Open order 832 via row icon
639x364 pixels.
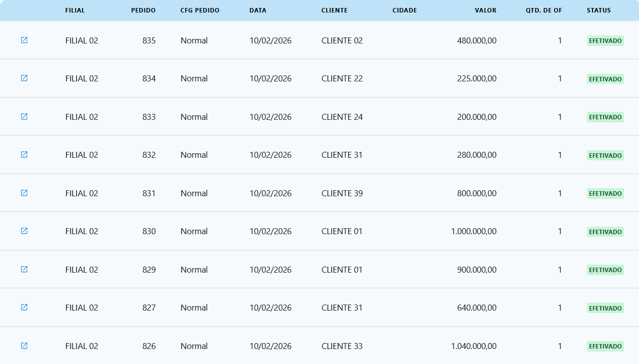click(24, 154)
